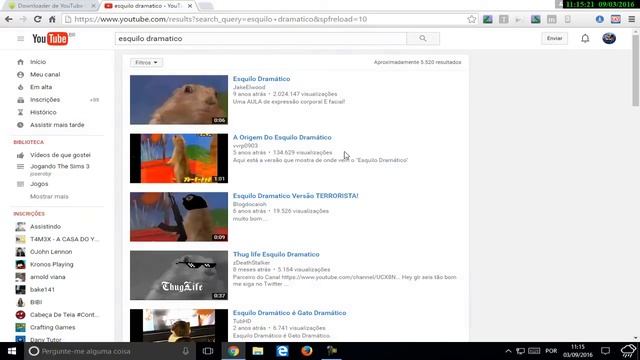The width and height of the screenshot is (640, 360).
Task: Click the playlist icon for Jogando The Sims 3
Action: 20,167
